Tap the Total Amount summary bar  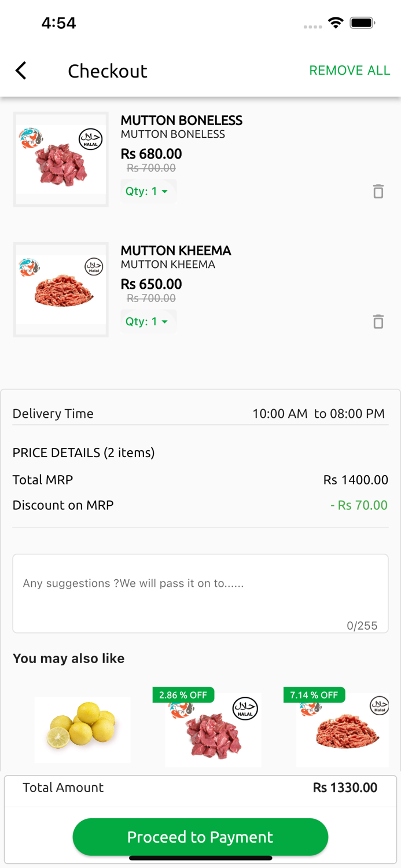click(200, 788)
